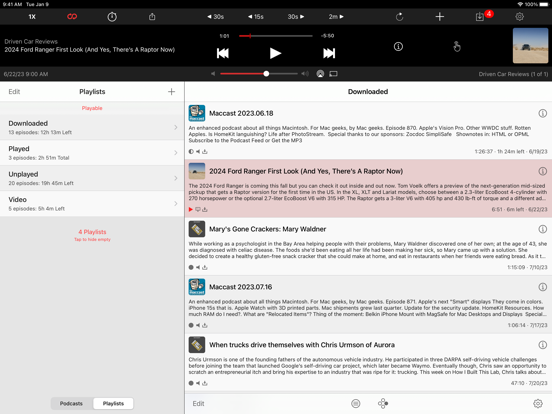Tap Maccast 2023.06.18 artwork icon

197,113
